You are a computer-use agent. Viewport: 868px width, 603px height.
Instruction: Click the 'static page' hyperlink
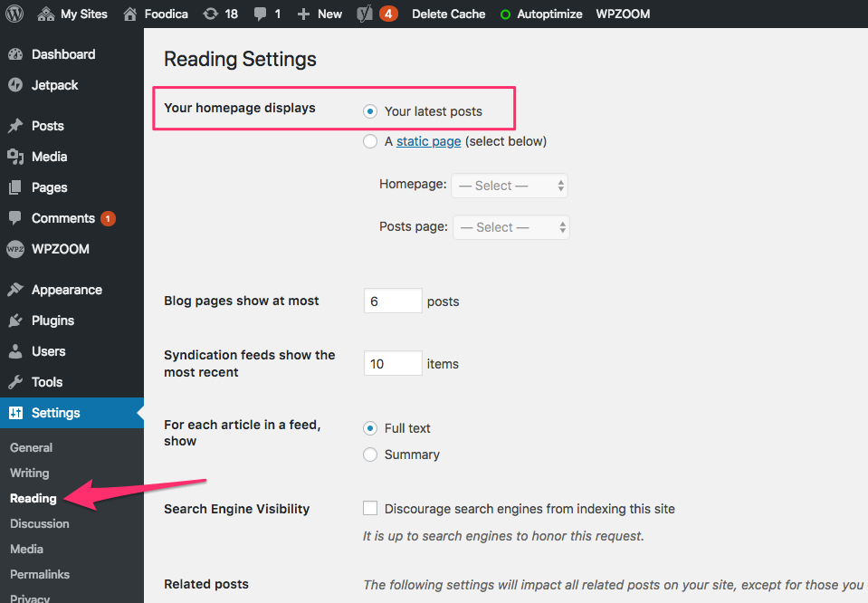[428, 141]
